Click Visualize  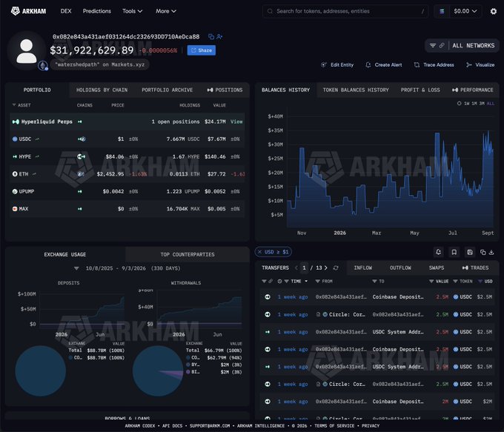[480, 65]
